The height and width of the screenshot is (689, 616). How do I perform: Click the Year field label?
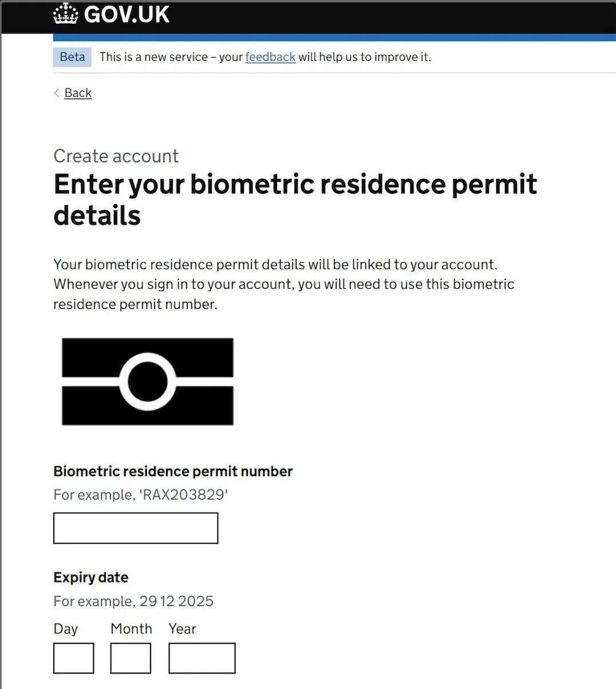click(182, 629)
